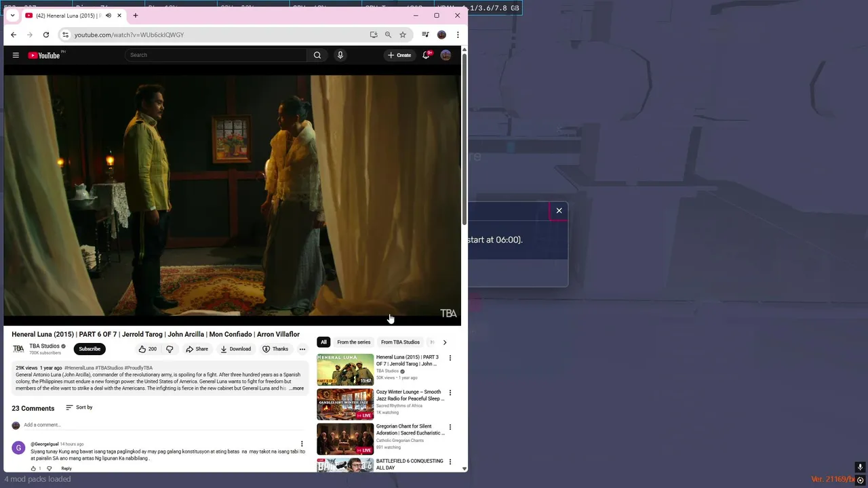Expand description with ...more
The image size is (868, 488).
click(296, 388)
